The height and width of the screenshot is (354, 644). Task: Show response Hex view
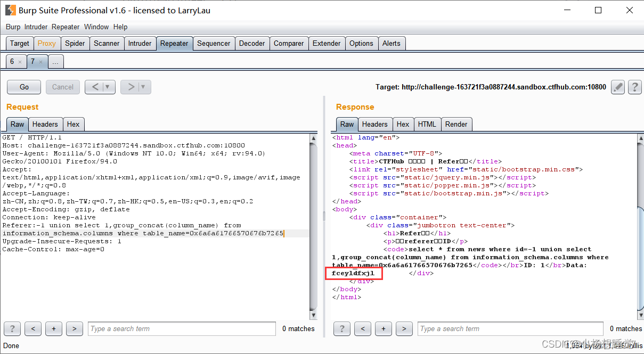pyautogui.click(x=403, y=124)
